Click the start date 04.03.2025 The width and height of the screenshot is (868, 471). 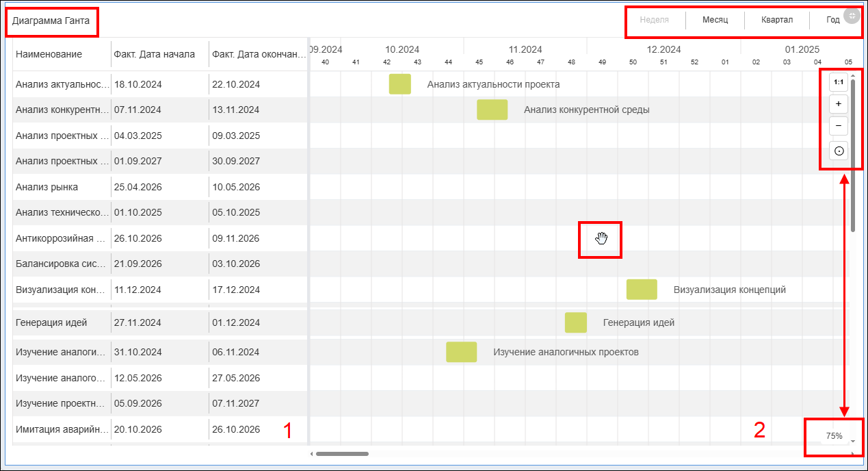click(138, 136)
